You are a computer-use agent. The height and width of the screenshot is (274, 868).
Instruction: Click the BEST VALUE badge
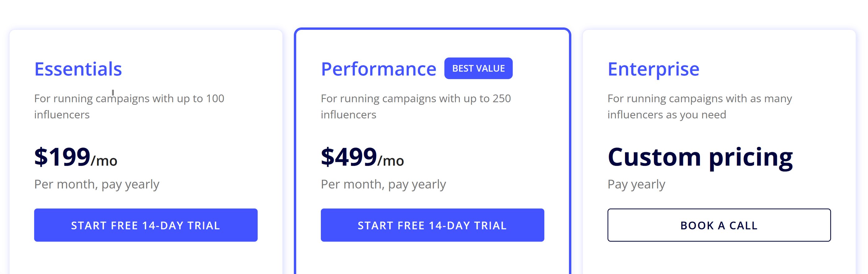[x=478, y=68]
